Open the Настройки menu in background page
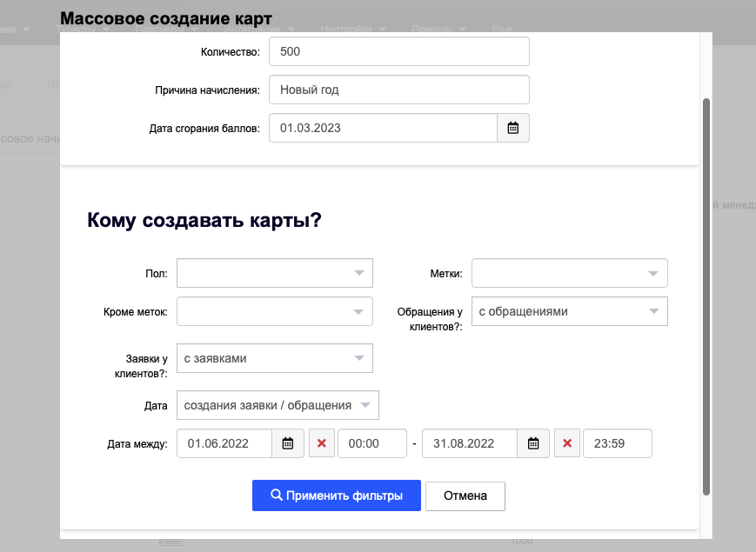Screen dimensions: 756x552 point(352,29)
